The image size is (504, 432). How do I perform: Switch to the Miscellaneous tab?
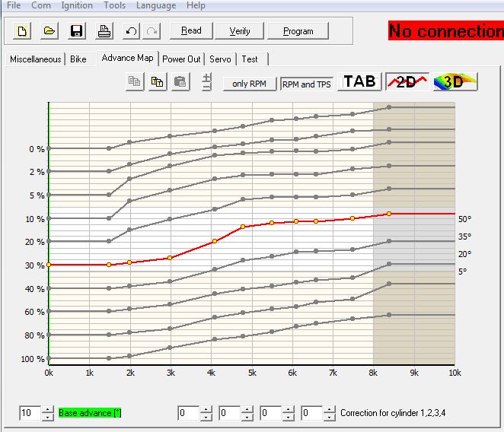35,59
